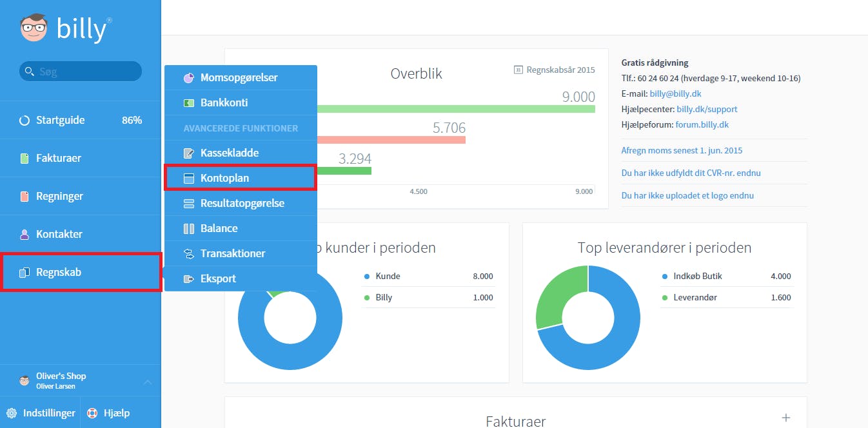868x428 pixels.
Task: Click the Fakturaer section heading
Action: [516, 422]
